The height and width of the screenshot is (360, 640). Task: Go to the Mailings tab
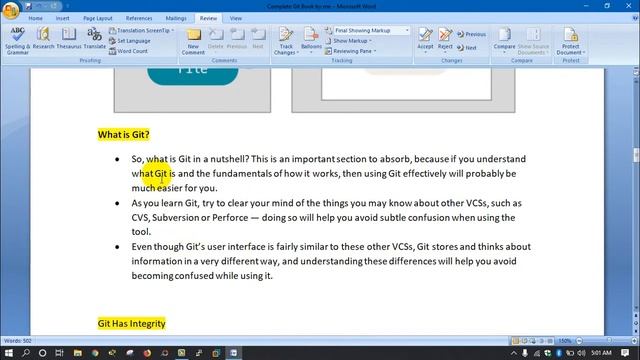click(176, 18)
